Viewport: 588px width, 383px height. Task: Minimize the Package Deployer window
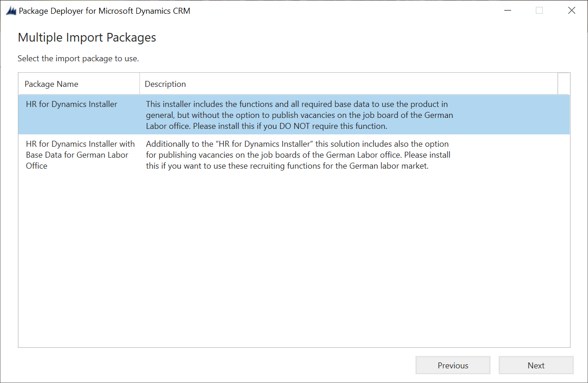coord(507,11)
